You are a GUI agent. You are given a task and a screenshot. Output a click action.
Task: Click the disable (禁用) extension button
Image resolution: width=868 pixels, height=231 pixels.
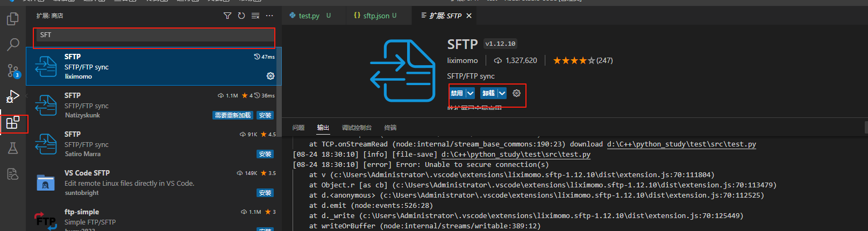(457, 93)
